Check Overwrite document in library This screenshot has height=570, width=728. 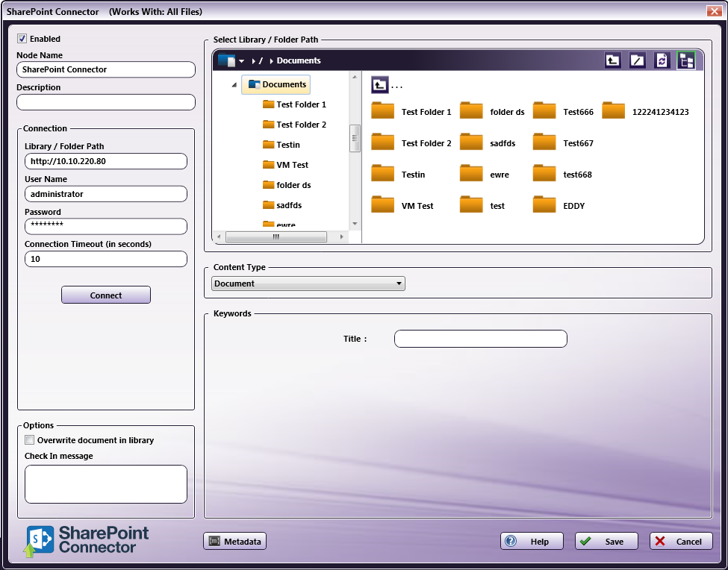[29, 439]
